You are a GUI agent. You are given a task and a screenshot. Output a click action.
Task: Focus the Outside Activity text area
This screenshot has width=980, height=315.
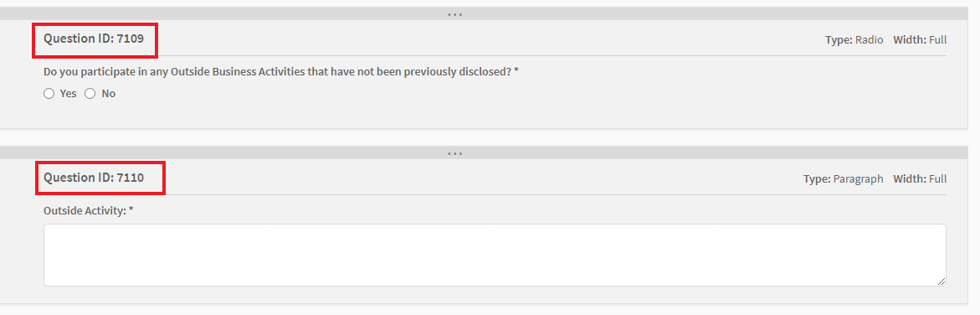point(495,255)
